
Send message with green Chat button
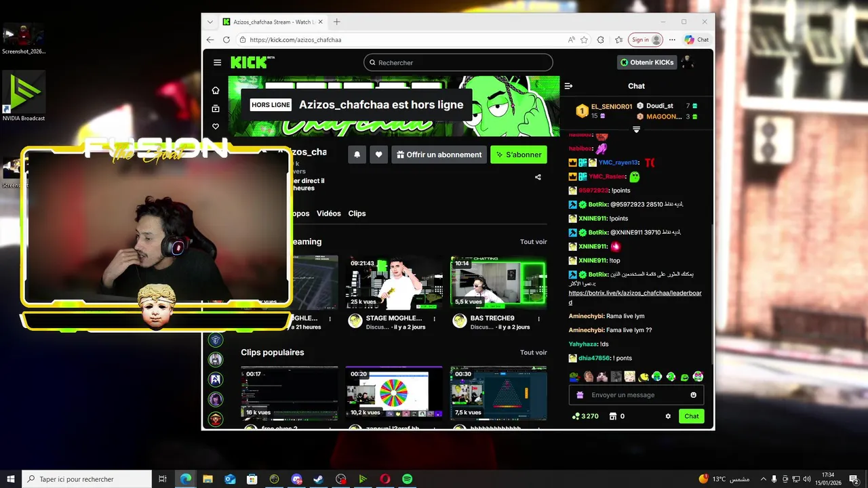tap(691, 416)
